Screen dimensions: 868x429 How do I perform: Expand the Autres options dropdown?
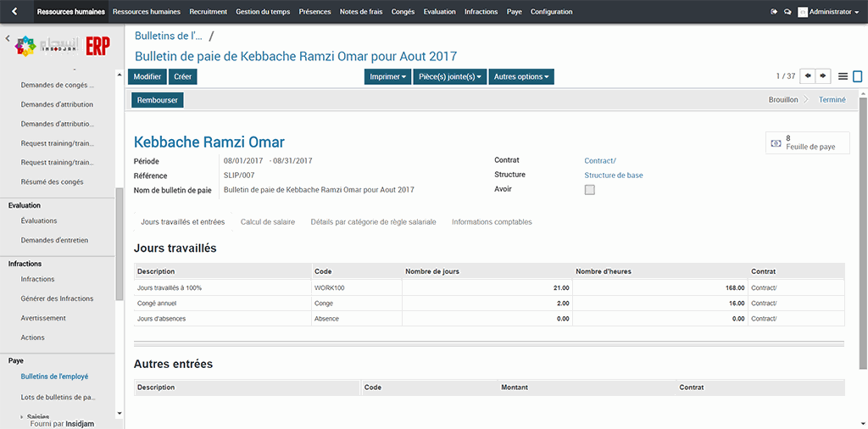[x=521, y=76]
